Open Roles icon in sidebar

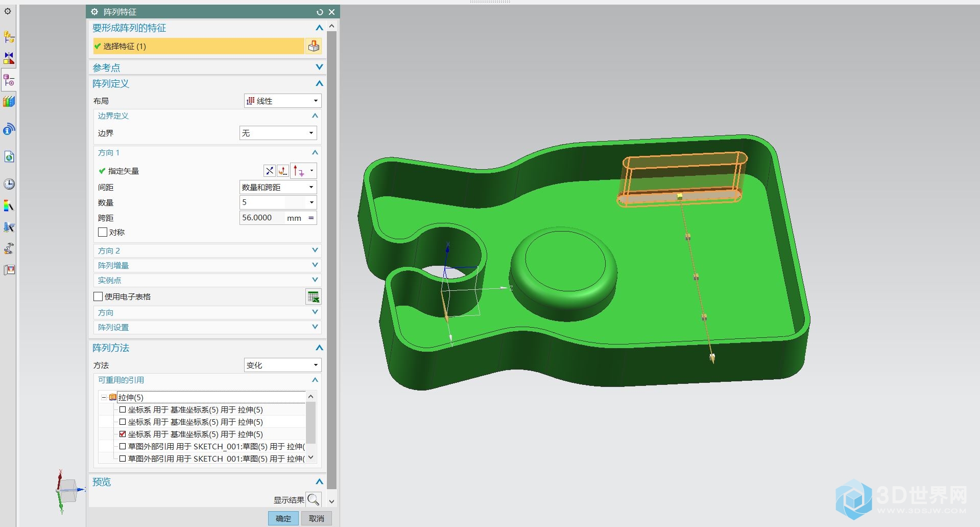click(x=9, y=270)
